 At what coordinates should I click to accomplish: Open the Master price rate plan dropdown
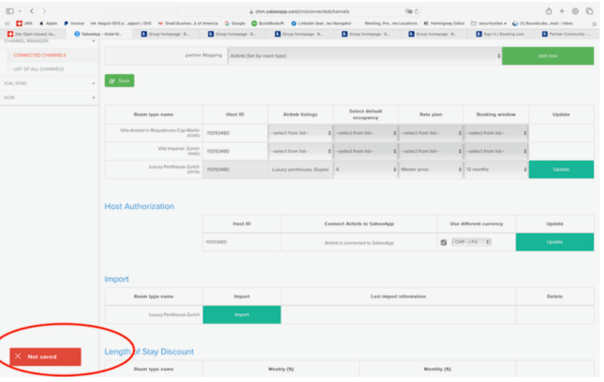click(x=431, y=169)
